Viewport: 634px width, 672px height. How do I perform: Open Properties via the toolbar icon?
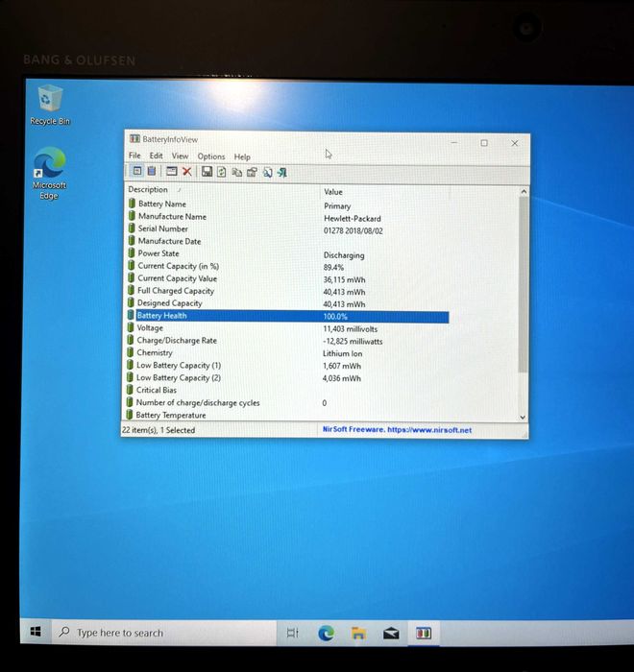pos(252,172)
